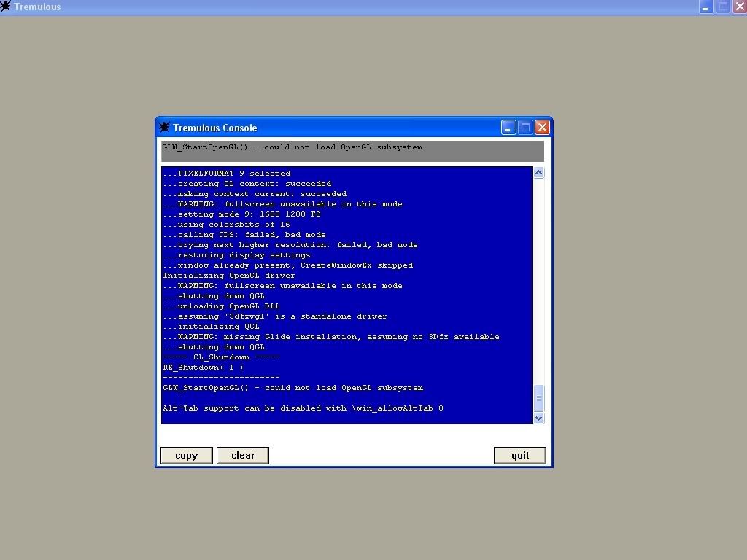Close the Tremulous Console window
The height and width of the screenshot is (560, 747).
(542, 127)
